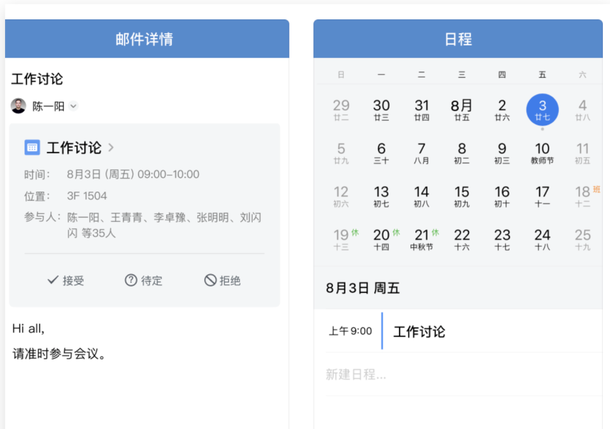Expand the sender dropdown next to 陈一阳
The width and height of the screenshot is (610, 429).
[x=74, y=106]
